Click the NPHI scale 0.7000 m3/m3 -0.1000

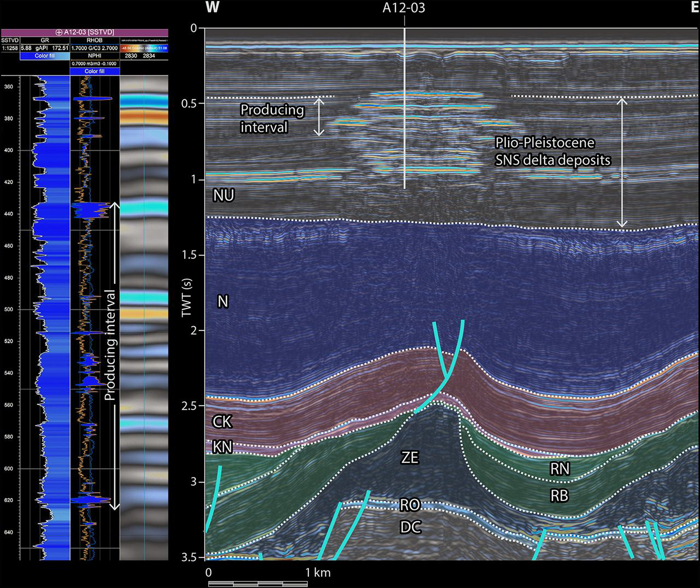[95, 63]
